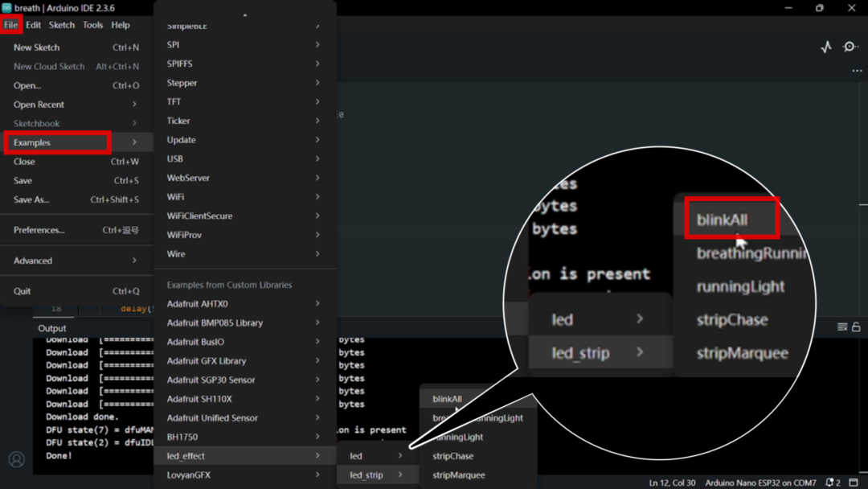Click the toggle bottom panel icon in status bar
Screen dimensions: 868x489
[x=854, y=483]
